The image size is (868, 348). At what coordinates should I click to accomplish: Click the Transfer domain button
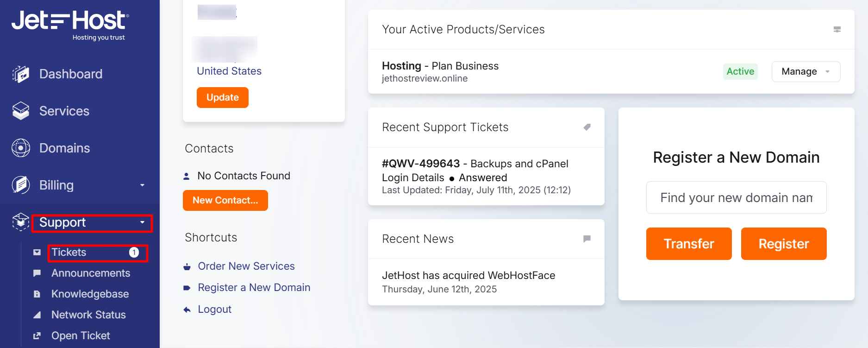coord(689,244)
